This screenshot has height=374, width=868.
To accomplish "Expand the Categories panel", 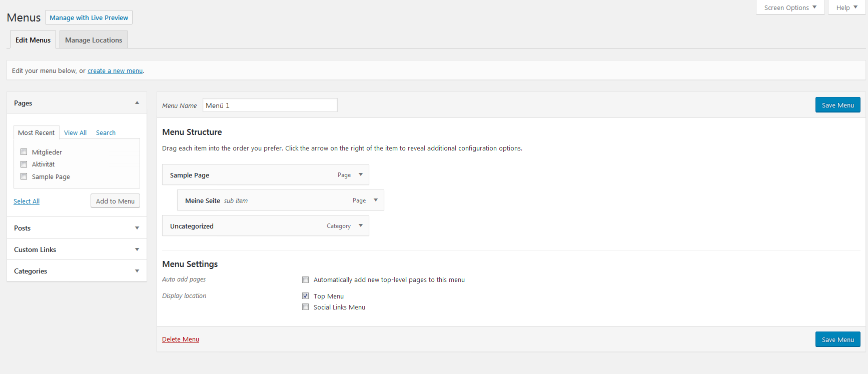I will [x=77, y=271].
